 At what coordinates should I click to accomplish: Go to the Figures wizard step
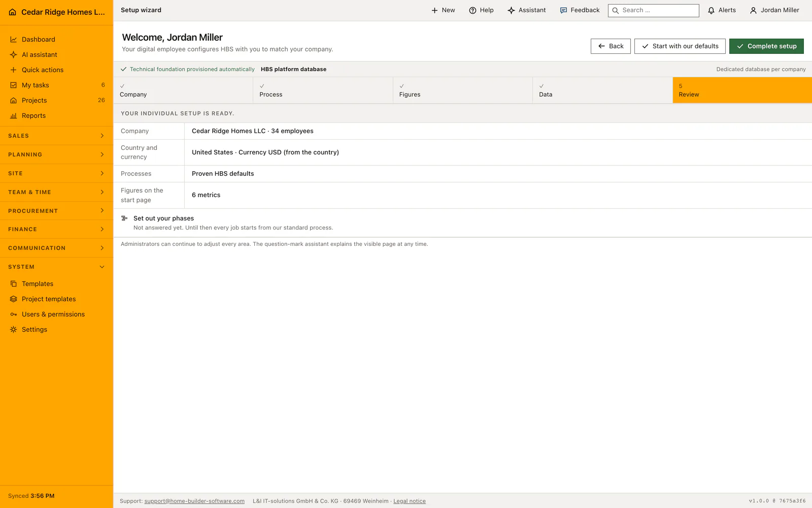(463, 90)
